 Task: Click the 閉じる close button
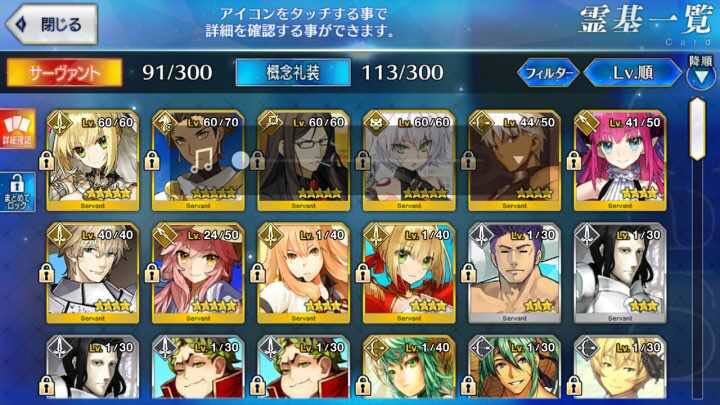pos(52,24)
